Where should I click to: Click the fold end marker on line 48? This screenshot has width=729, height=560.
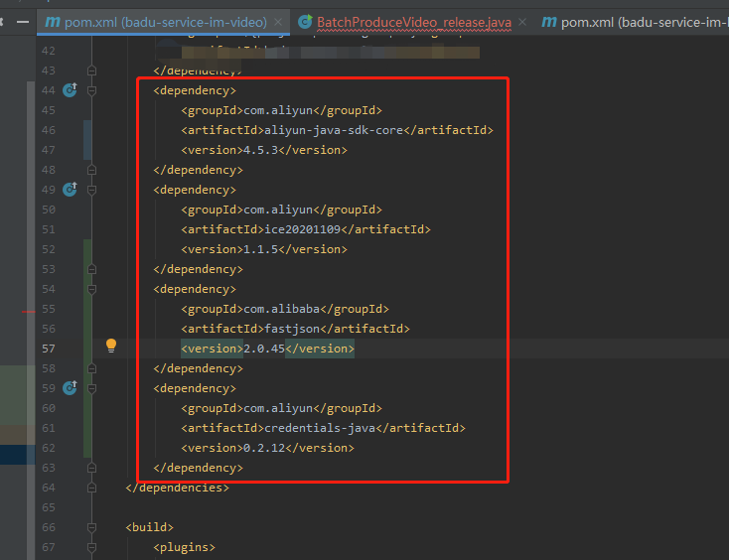point(91,170)
